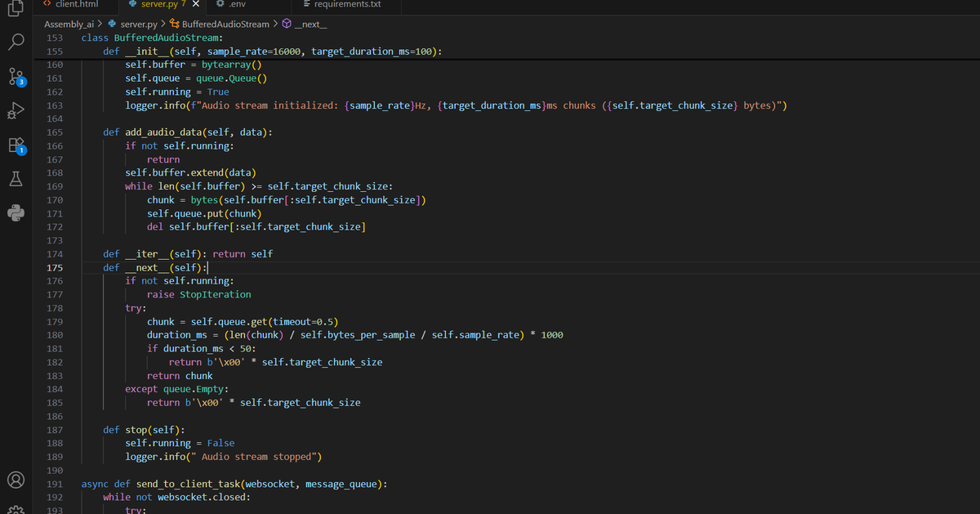
Task: Click def stop(self) definition
Action: click(144, 430)
